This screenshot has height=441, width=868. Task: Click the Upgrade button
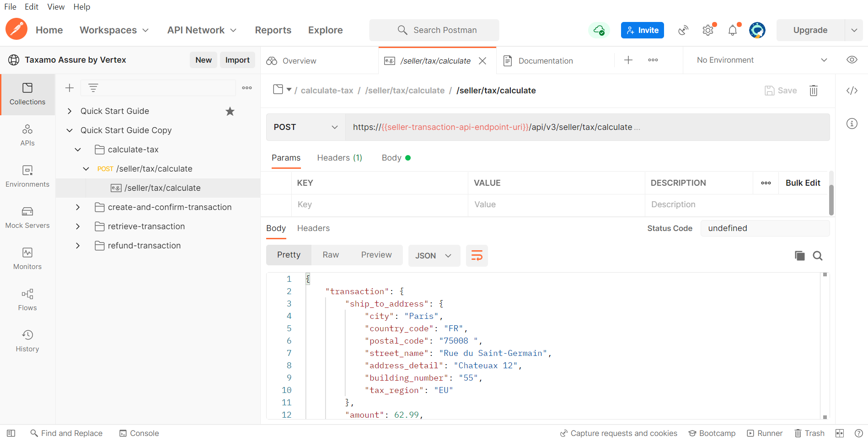tap(810, 30)
